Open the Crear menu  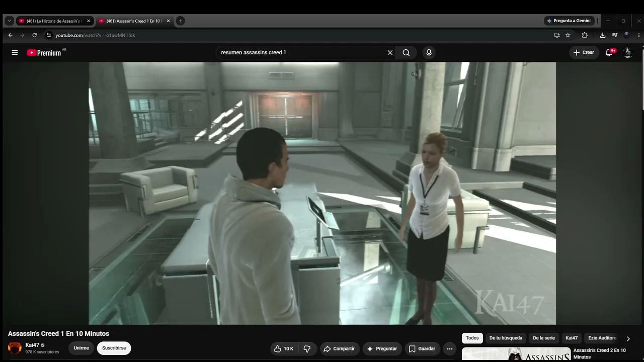point(584,52)
